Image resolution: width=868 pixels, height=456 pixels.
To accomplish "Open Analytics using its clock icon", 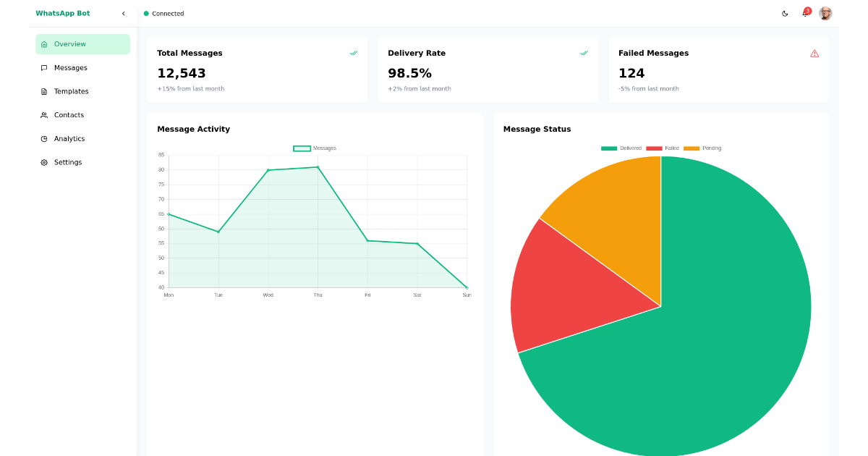I will (45, 138).
